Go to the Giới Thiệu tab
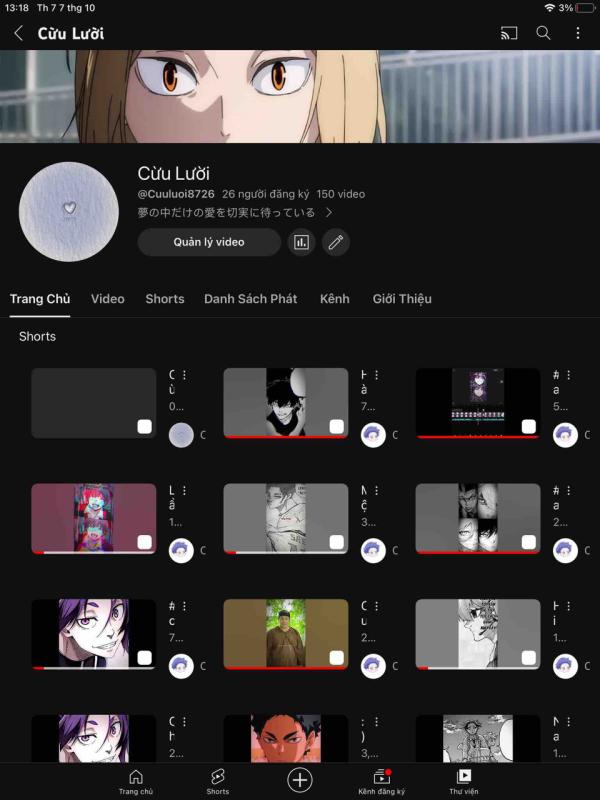This screenshot has width=600, height=800. click(x=402, y=299)
